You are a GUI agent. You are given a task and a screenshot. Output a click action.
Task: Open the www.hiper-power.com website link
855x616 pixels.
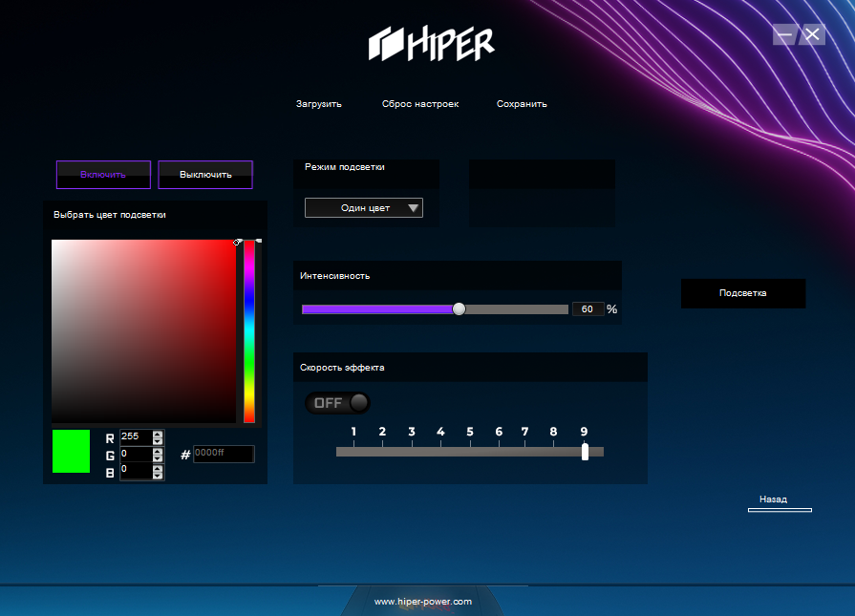(x=423, y=602)
